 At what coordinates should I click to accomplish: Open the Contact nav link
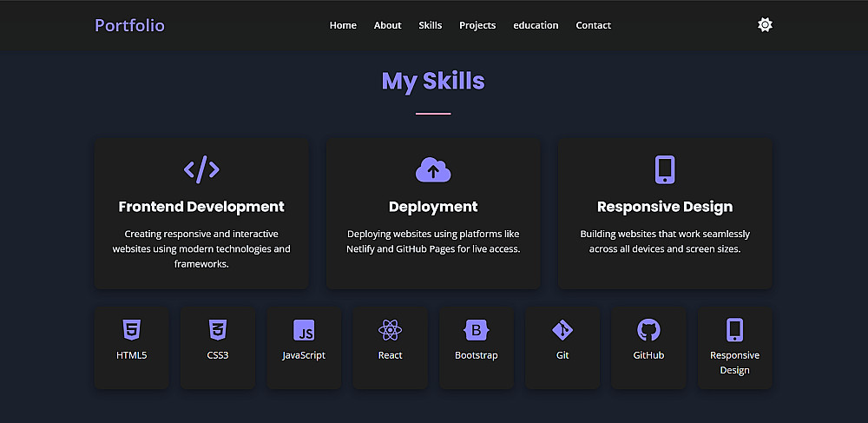click(594, 25)
